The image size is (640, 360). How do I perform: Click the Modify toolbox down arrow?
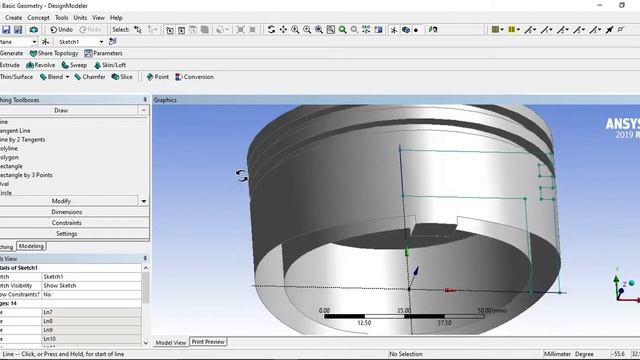coord(144,201)
